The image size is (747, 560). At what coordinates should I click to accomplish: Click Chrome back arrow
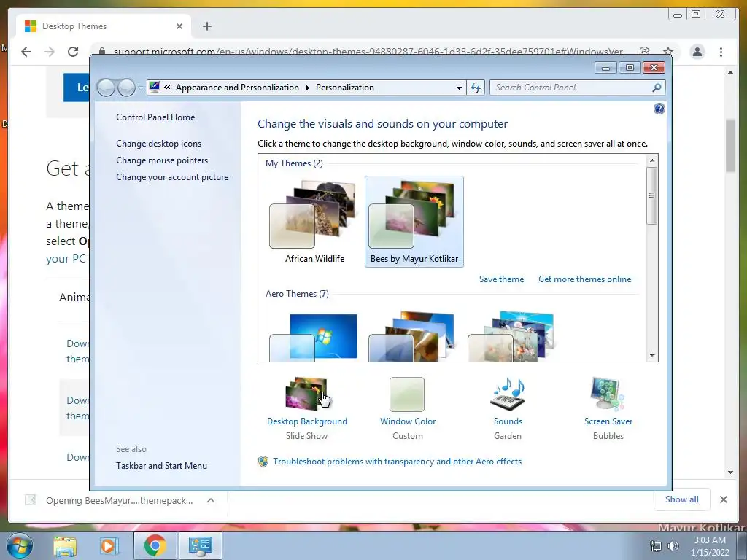tap(26, 52)
